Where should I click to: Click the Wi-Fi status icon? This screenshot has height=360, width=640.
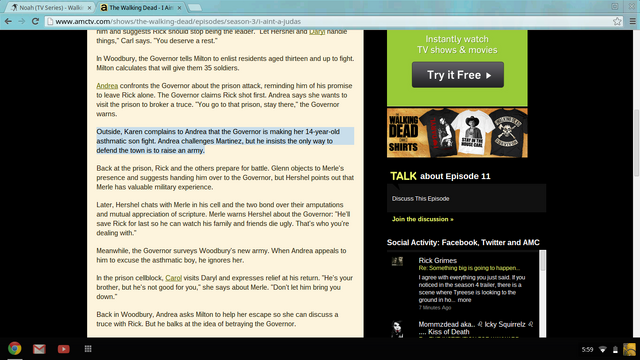pos(602,349)
